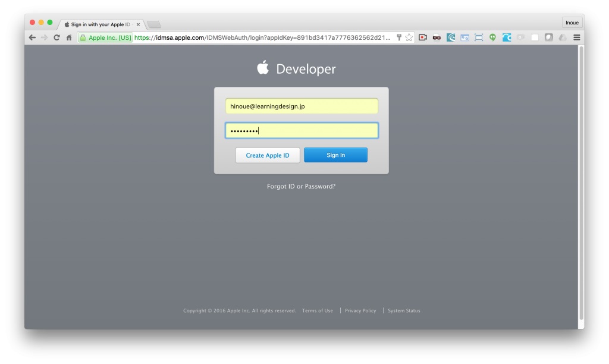Open the home page via house icon
609x364 pixels.
pyautogui.click(x=69, y=37)
